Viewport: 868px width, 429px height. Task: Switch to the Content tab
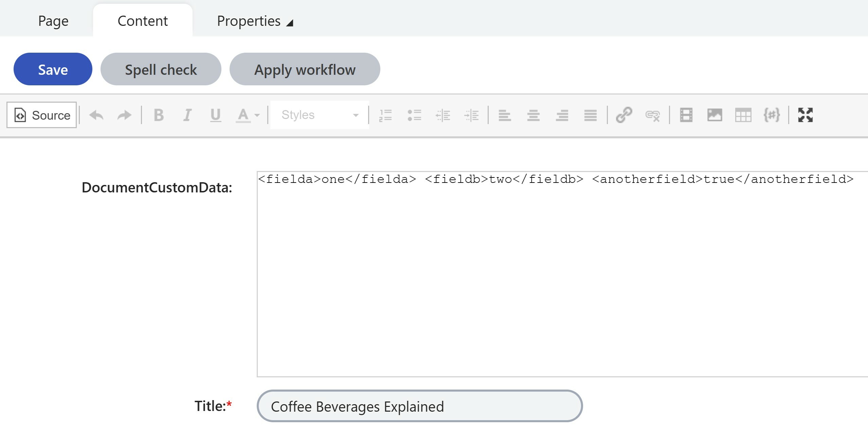coord(143,21)
